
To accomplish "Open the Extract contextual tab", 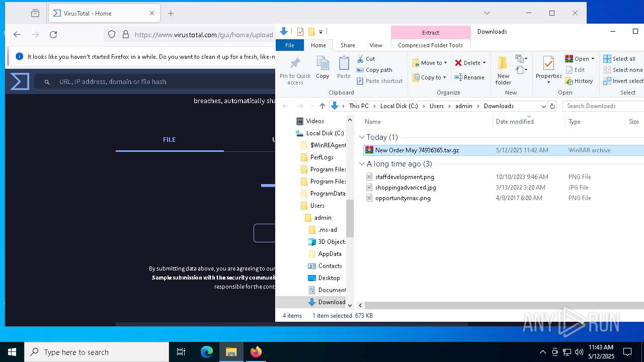I will (431, 33).
